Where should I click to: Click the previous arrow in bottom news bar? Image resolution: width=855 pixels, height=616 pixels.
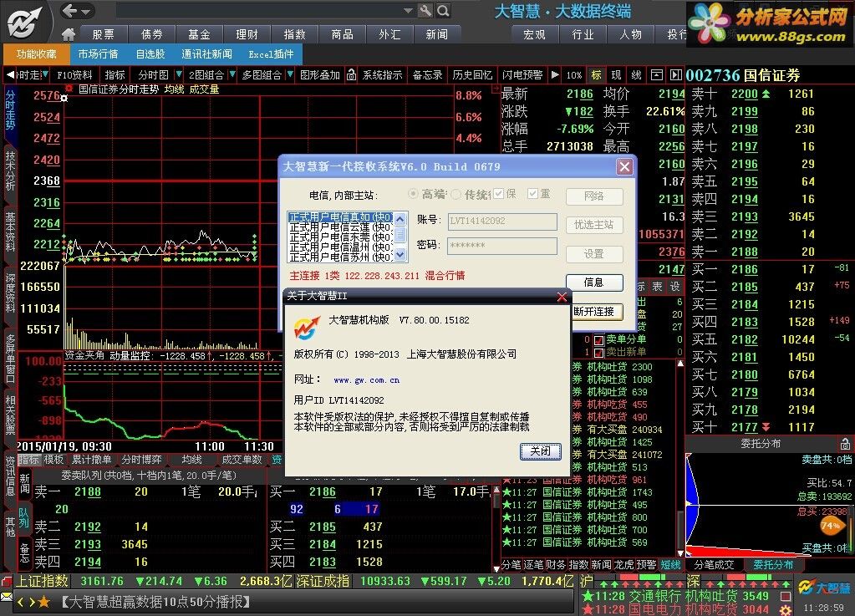click(21, 603)
